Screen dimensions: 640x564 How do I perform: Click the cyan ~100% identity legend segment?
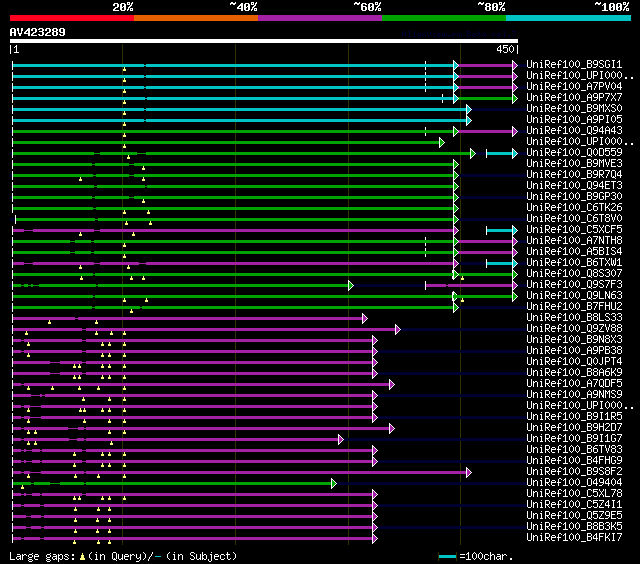click(x=569, y=18)
